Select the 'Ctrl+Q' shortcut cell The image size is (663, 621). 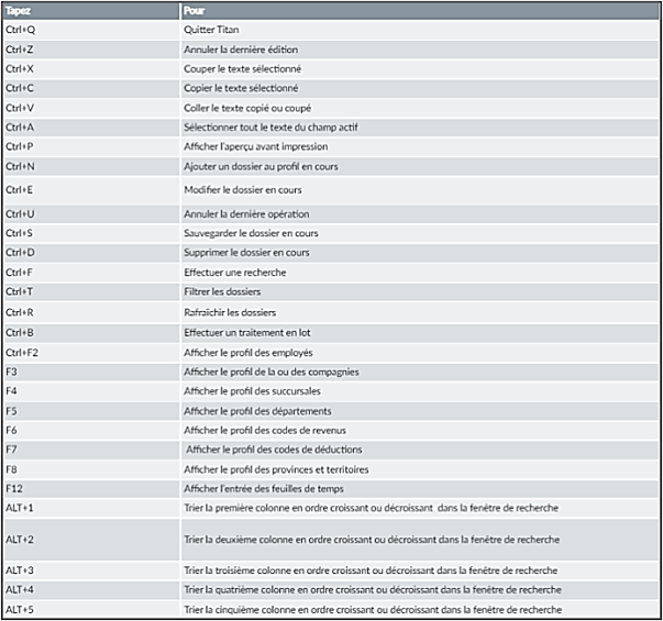click(91, 30)
